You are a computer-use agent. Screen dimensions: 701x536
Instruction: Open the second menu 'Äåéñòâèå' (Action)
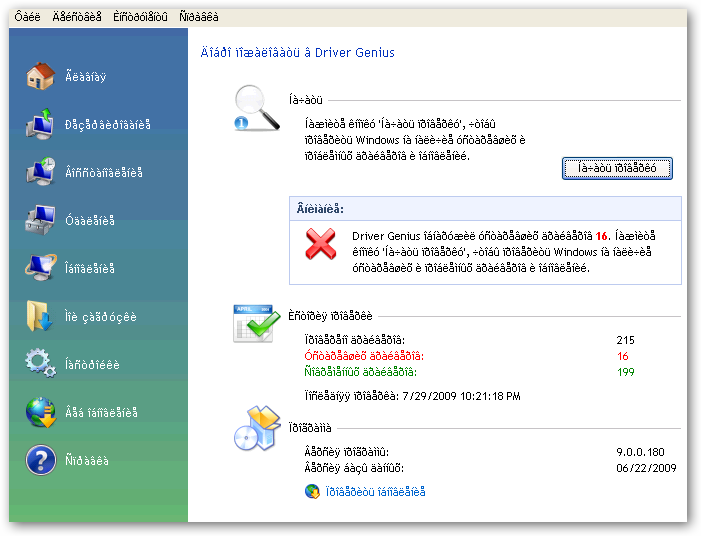(x=77, y=17)
